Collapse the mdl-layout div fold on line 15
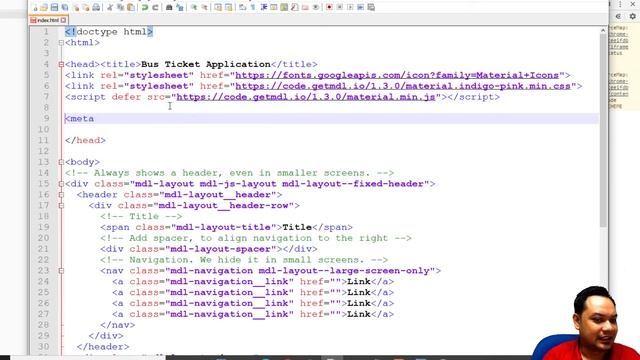Viewport: 640px width, 360px height. (x=61, y=184)
